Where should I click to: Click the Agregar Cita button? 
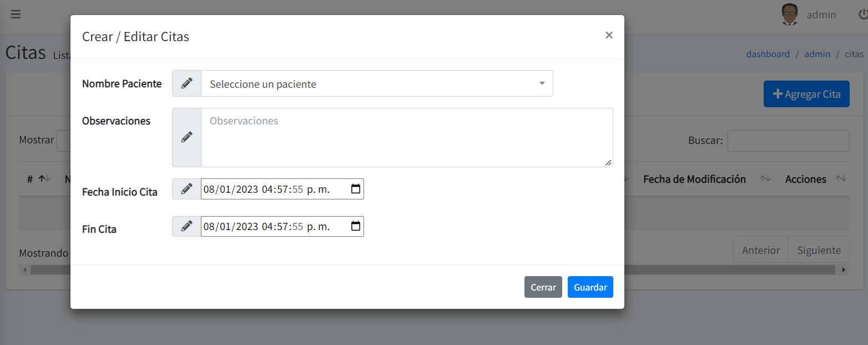click(806, 94)
